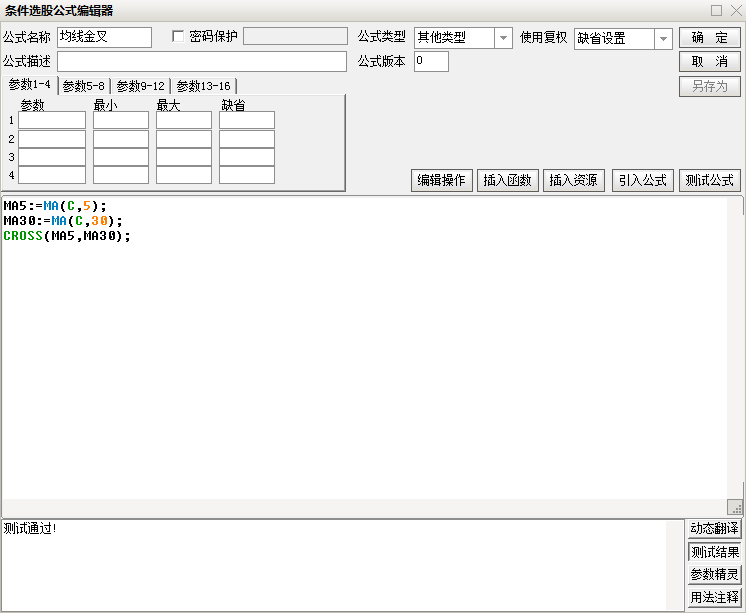The image size is (746, 613).
Task: View the 用法注释 notes
Action: 714,598
